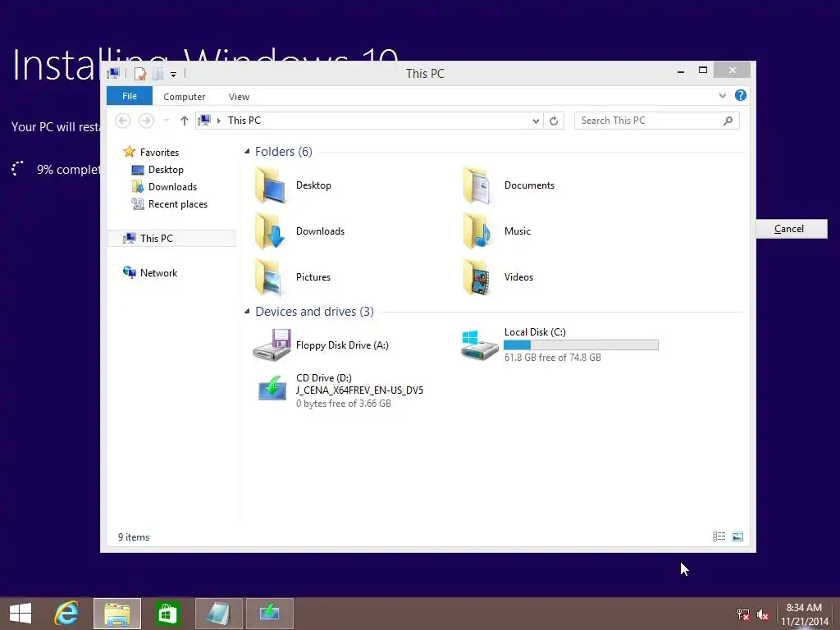Go up one level with Up arrow
Screen dimensions: 840x630
(185, 121)
